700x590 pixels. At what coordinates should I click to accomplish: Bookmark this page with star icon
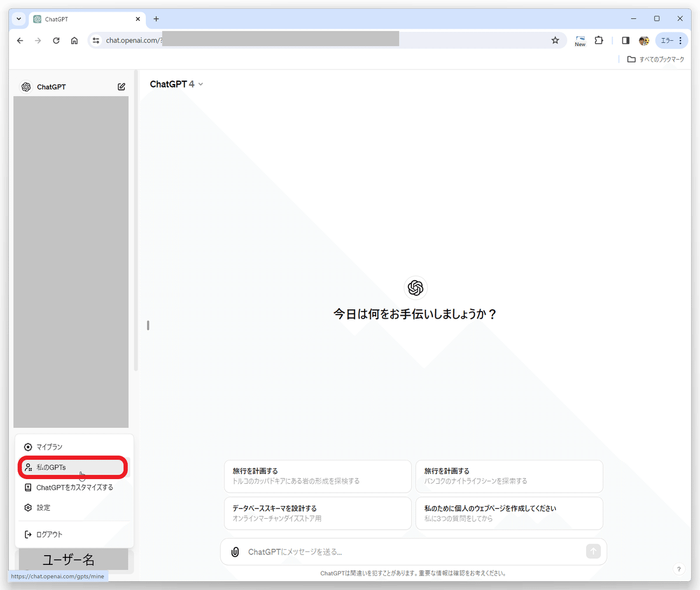pyautogui.click(x=555, y=40)
